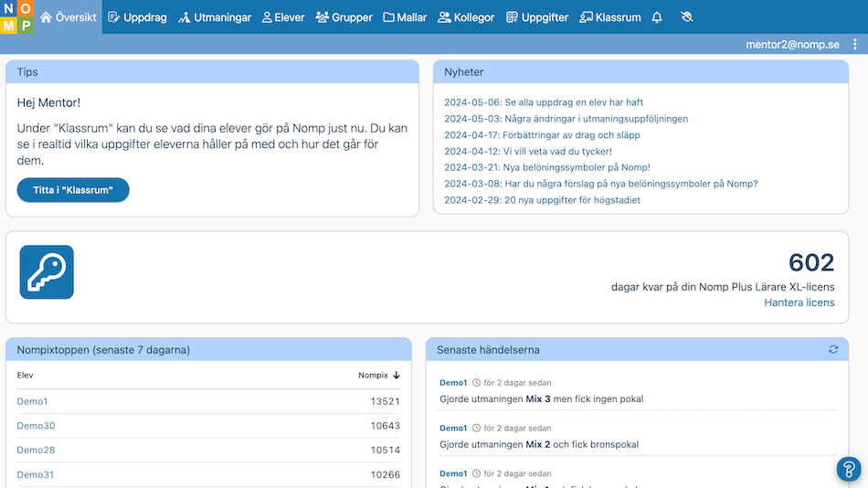This screenshot has height=488, width=868.
Task: Open the help question-mark button
Action: [x=849, y=469]
